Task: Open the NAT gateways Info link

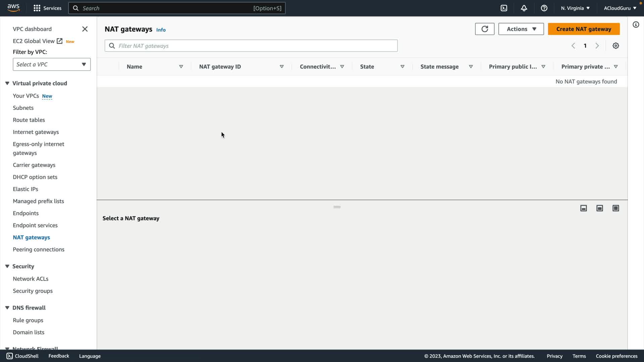Action: (x=161, y=30)
